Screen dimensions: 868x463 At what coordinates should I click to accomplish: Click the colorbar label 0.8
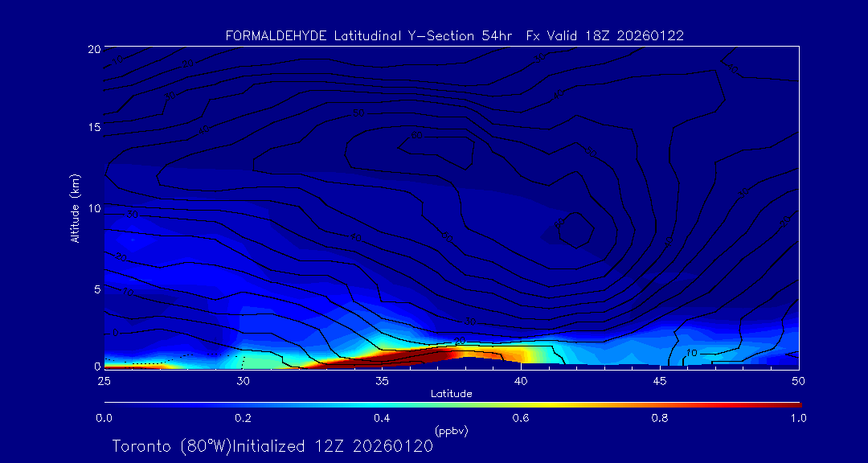point(660,418)
